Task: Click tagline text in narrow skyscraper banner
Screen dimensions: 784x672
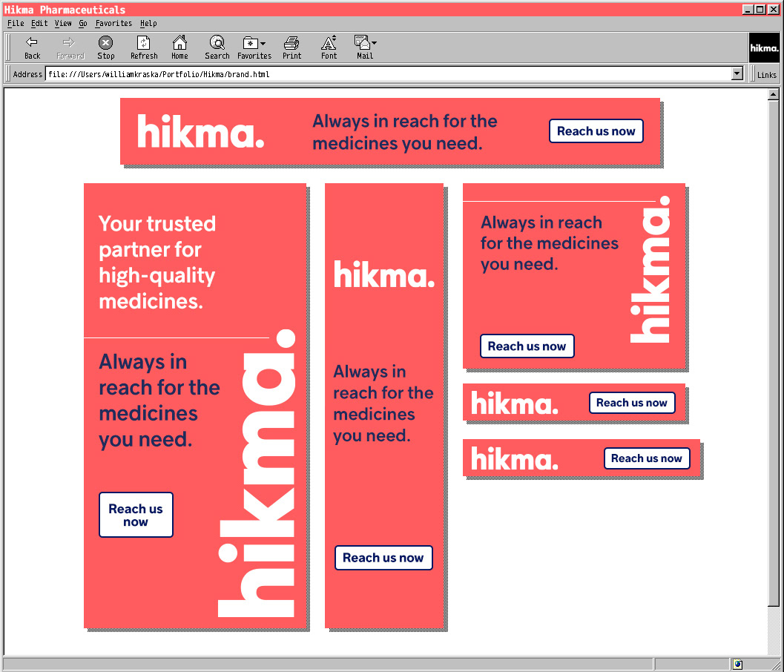Action: coord(383,403)
